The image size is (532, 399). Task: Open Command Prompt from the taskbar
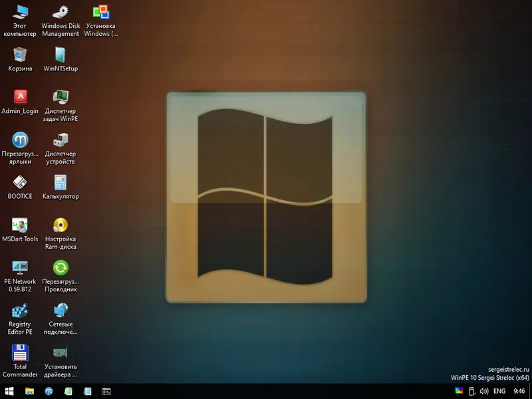tap(106, 391)
